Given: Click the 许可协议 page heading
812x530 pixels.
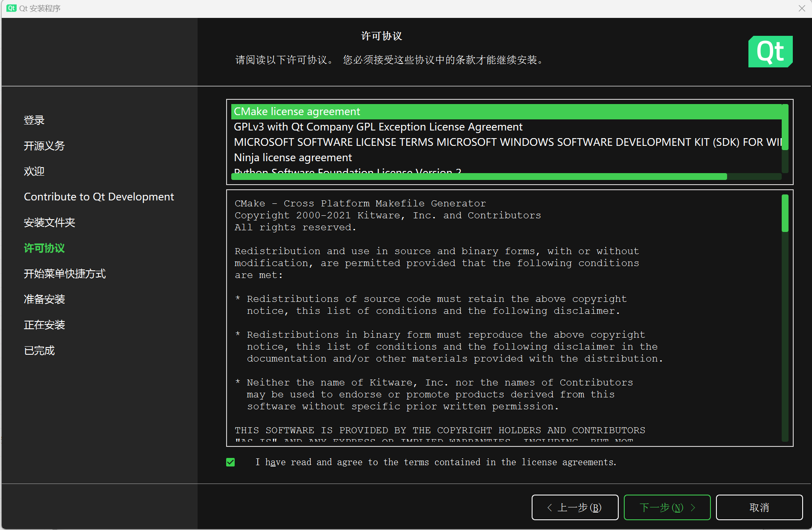Looking at the screenshot, I should tap(381, 36).
